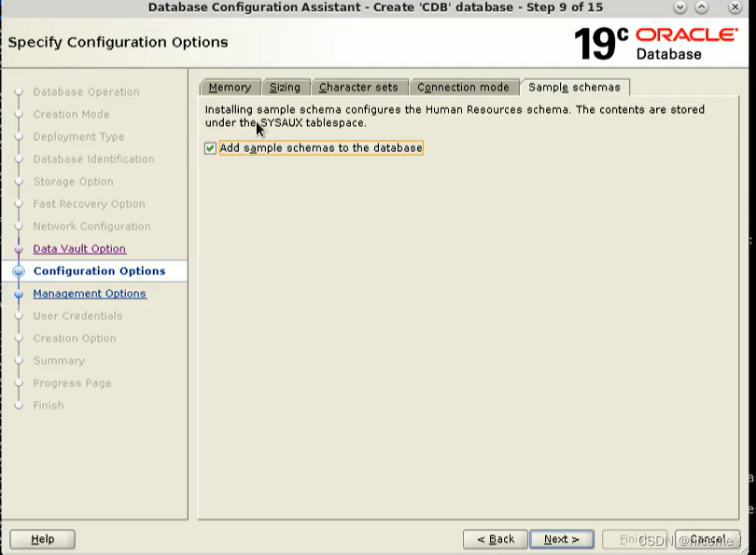Image resolution: width=756 pixels, height=555 pixels.
Task: Click the Management Options step bullet icon
Action: tap(21, 293)
